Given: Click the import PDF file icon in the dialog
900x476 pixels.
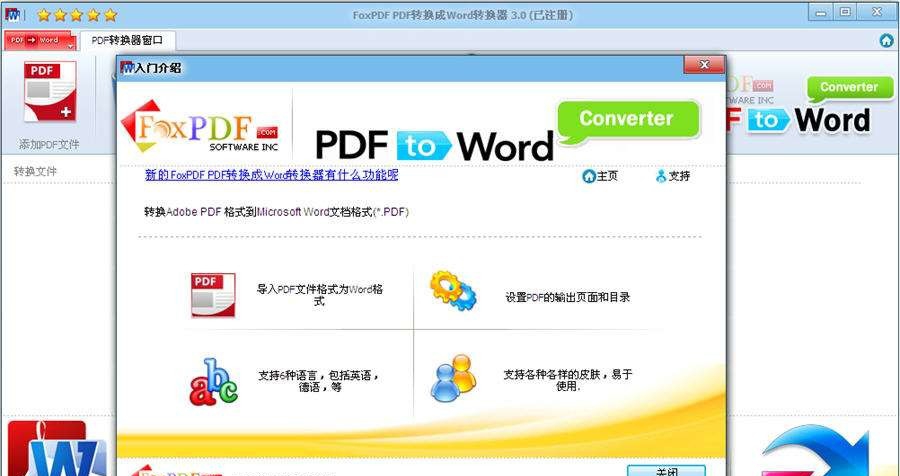Looking at the screenshot, I should coord(213,295).
